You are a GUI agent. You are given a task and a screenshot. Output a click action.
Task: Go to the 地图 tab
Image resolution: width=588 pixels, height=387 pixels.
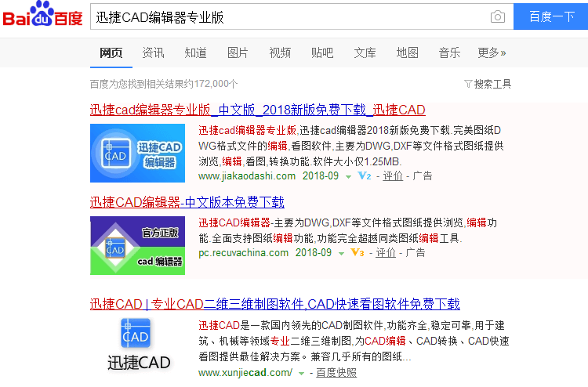click(407, 52)
